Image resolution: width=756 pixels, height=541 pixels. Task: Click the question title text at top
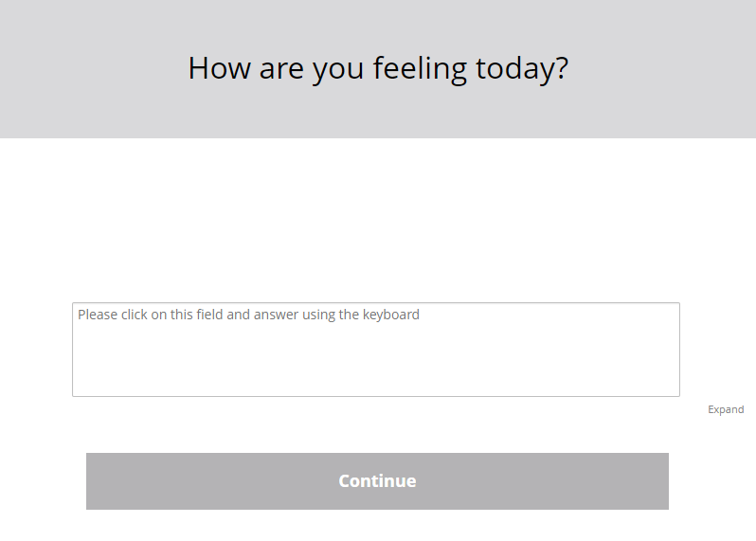pos(377,68)
